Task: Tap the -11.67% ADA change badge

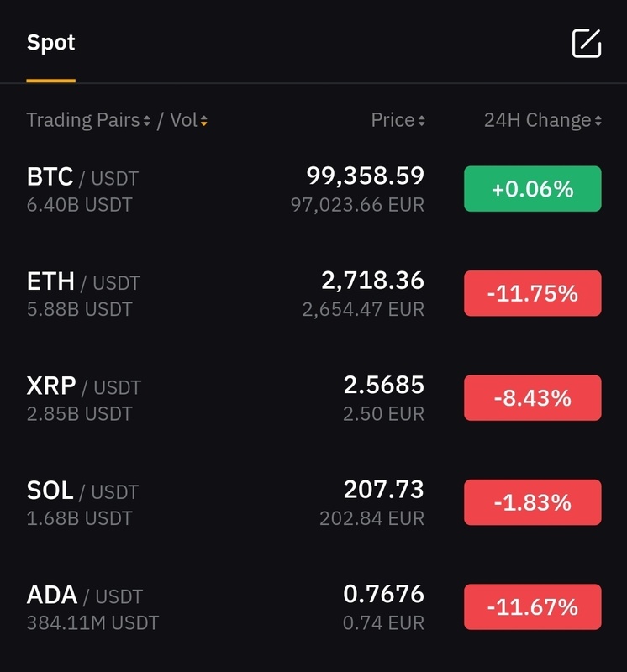Action: [532, 607]
